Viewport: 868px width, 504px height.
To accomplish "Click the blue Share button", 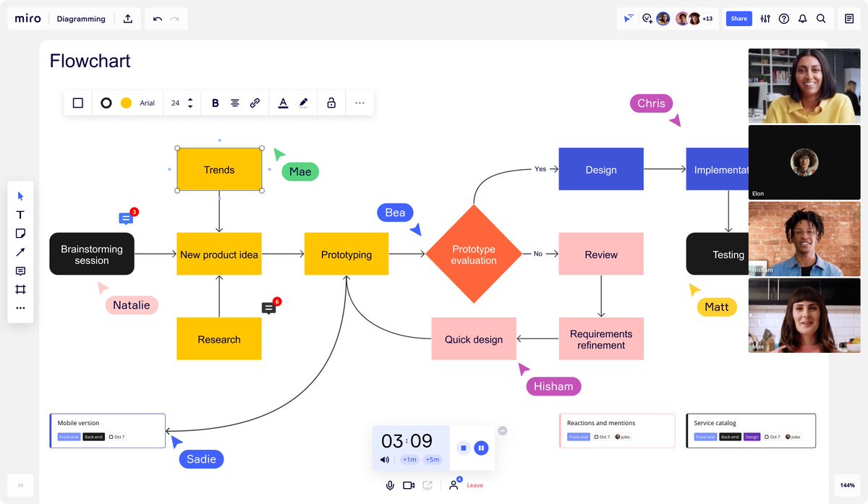I will (x=739, y=18).
